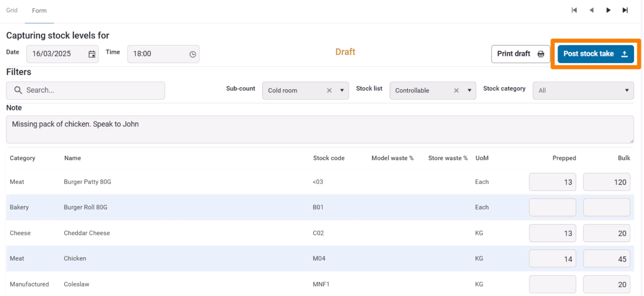Click the Cheese category cell

coord(20,233)
